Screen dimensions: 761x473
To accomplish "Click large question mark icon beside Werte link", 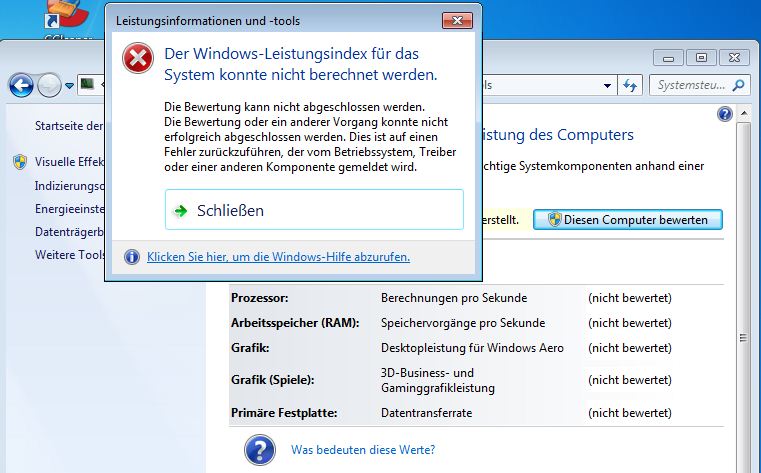I will click(260, 450).
